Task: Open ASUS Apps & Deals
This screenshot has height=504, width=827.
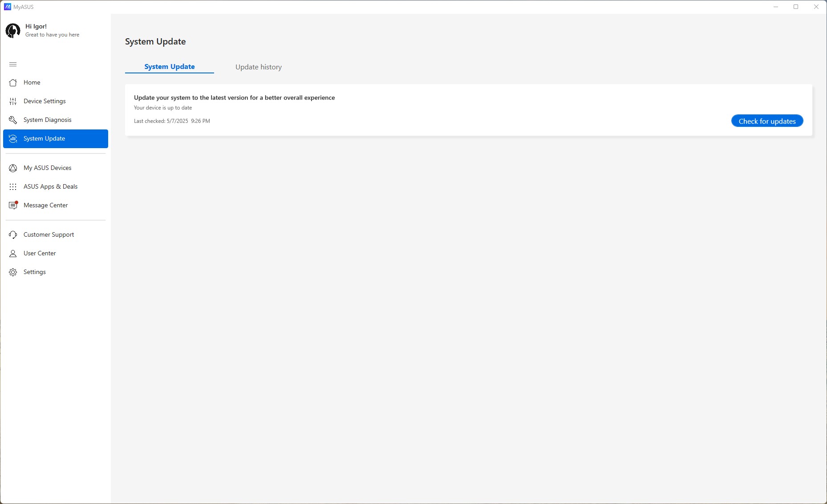Action: click(56, 187)
